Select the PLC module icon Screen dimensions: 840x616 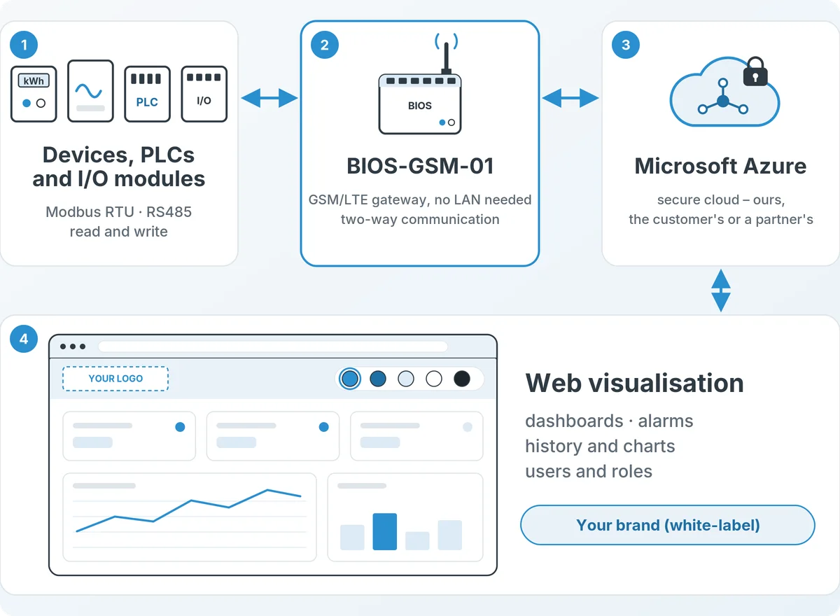point(147,94)
